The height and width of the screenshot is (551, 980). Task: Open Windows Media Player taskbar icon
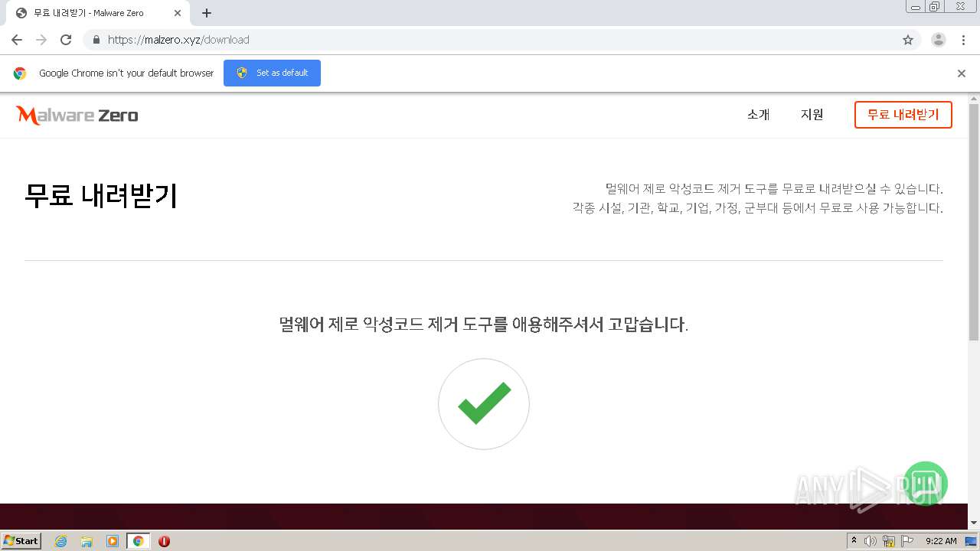point(113,541)
